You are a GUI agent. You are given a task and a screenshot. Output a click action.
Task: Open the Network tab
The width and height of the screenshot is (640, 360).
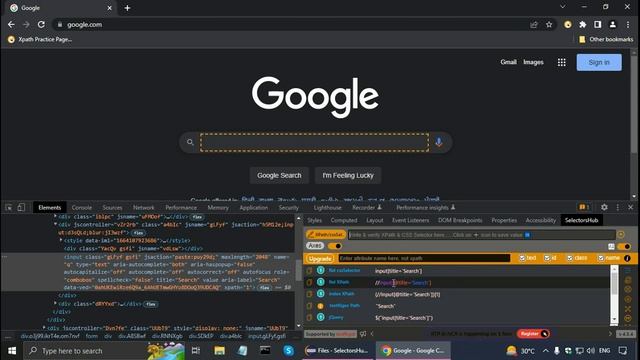144,207
